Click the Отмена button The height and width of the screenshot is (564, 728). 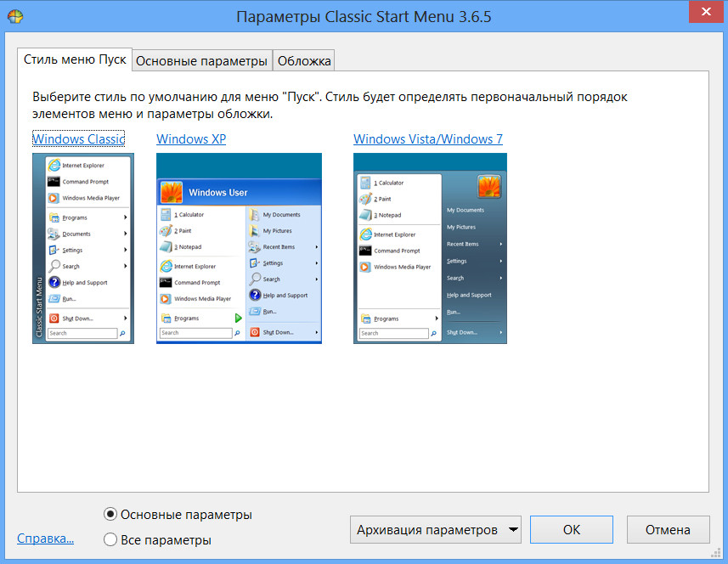pos(667,529)
